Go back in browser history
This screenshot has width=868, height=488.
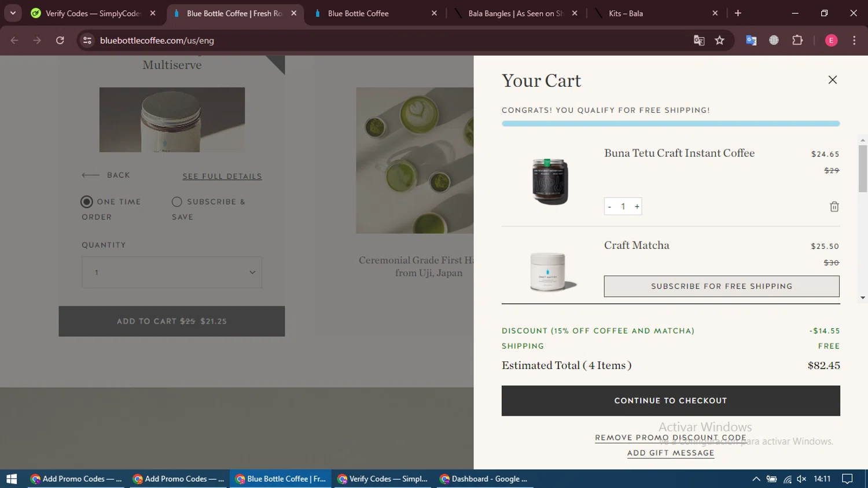tap(14, 40)
